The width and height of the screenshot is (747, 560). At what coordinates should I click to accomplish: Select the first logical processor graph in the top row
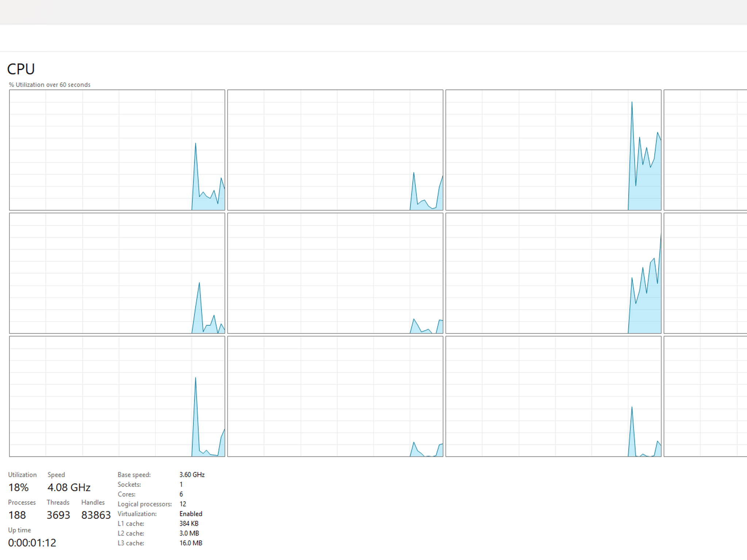point(117,150)
